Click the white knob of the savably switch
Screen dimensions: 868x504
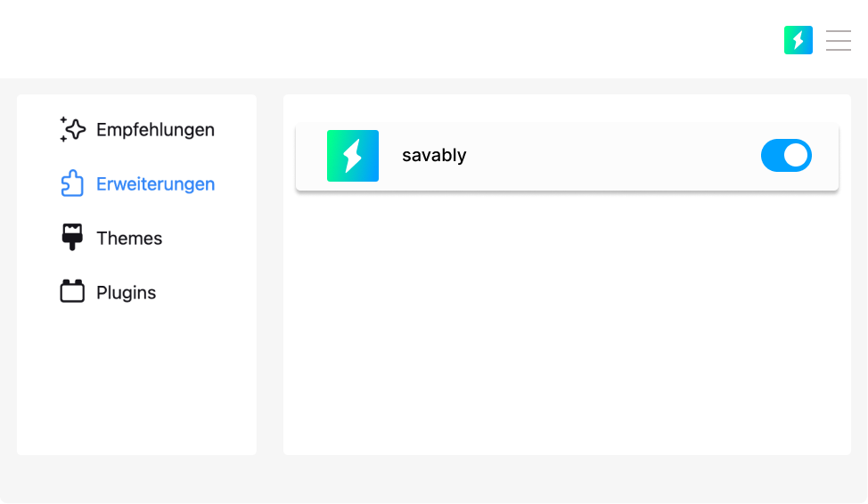point(796,156)
